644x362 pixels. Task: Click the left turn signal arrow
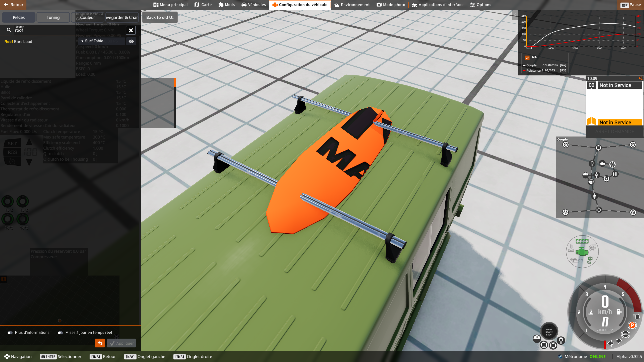[610, 343]
